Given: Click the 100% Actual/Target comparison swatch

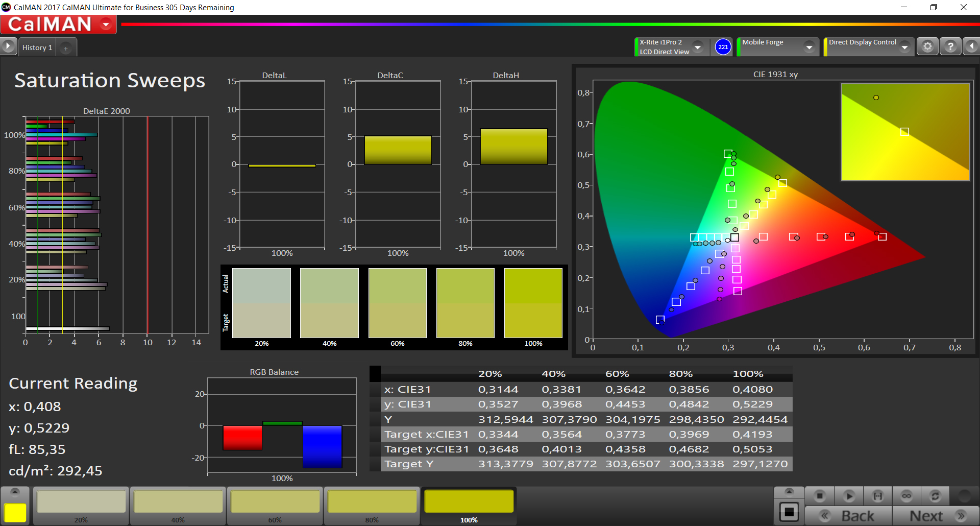Looking at the screenshot, I should (x=533, y=303).
